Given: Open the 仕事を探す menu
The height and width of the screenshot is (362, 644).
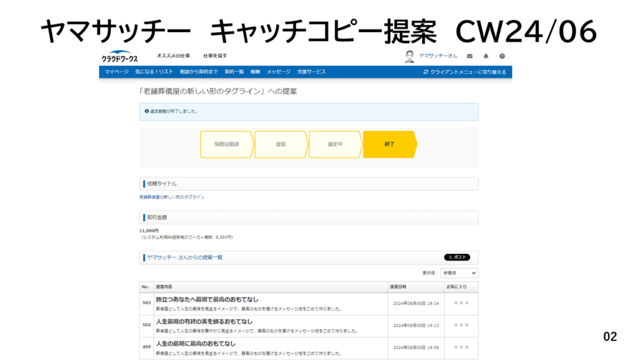Looking at the screenshot, I should click(x=215, y=56).
